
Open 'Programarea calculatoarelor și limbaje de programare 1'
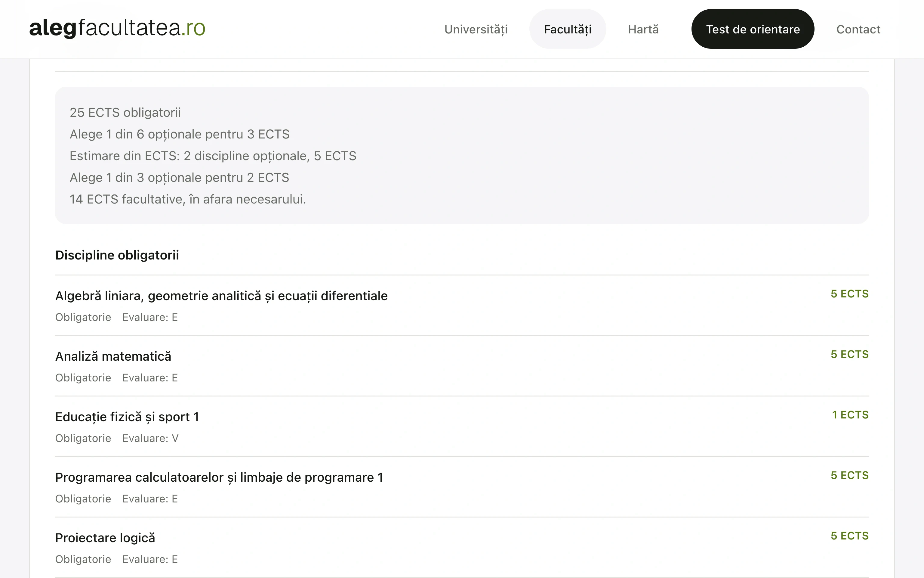click(462, 487)
